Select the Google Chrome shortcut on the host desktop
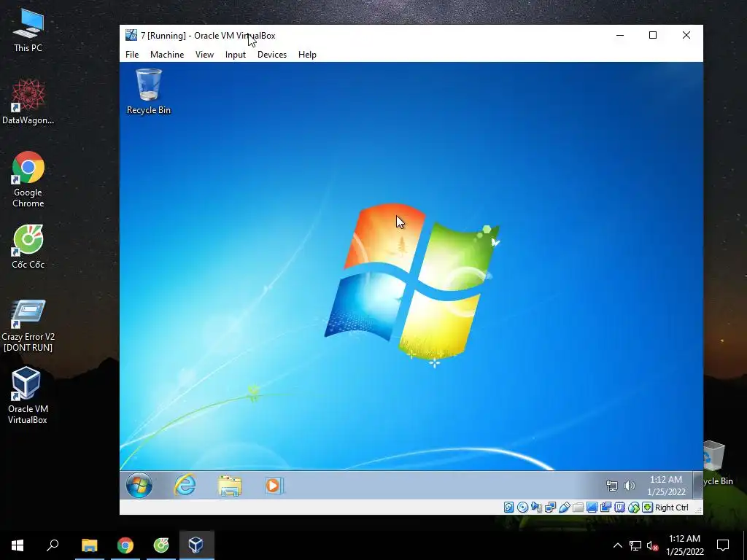This screenshot has width=747, height=560. (x=28, y=179)
